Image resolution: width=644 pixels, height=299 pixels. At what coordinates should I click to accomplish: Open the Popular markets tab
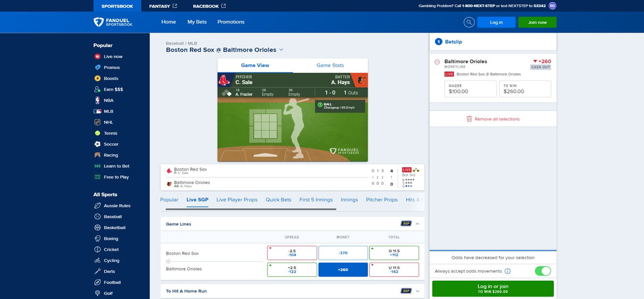[x=169, y=200]
